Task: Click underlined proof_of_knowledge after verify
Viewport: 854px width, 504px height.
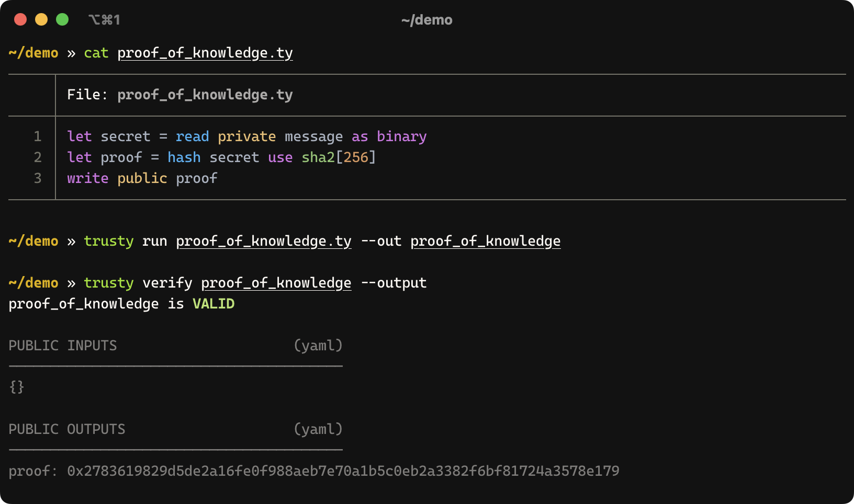Action: [x=276, y=283]
